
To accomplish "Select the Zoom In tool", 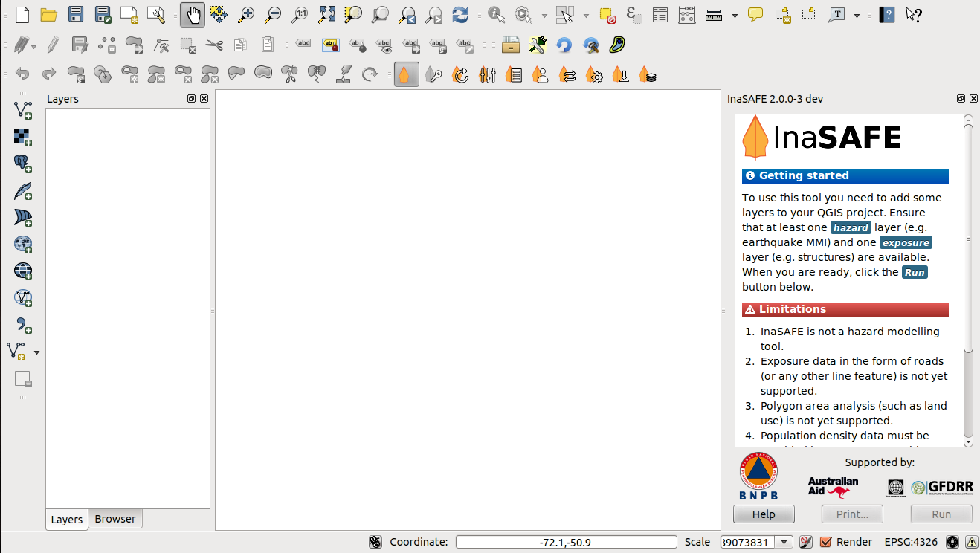I will point(245,14).
